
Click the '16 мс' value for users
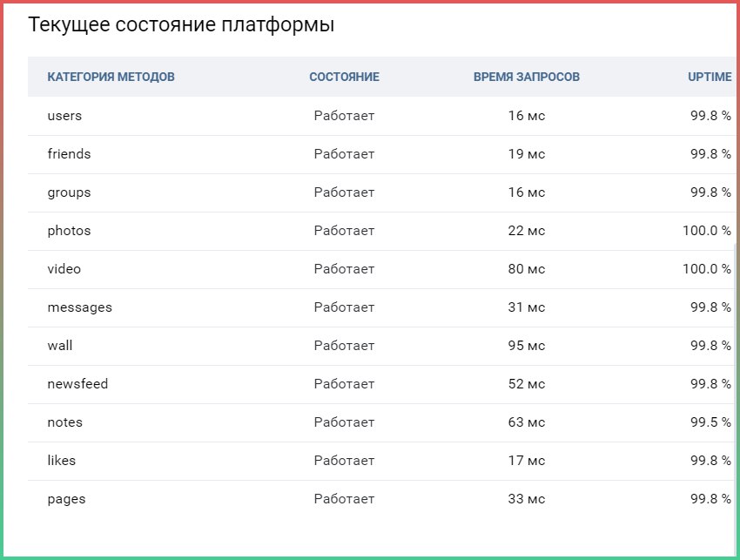(527, 116)
